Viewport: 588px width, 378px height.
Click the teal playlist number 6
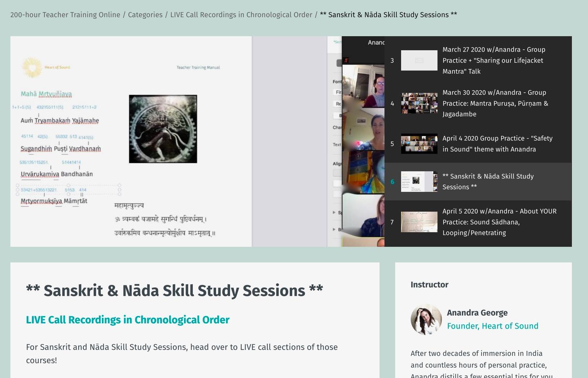(x=392, y=182)
